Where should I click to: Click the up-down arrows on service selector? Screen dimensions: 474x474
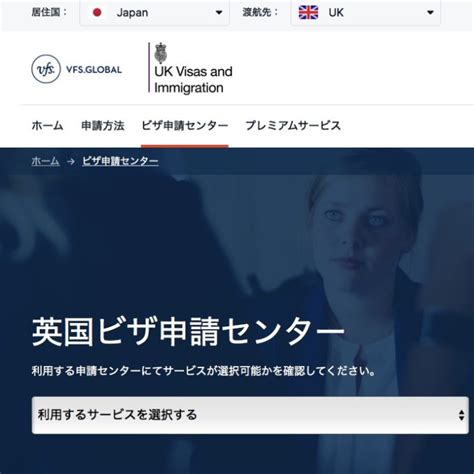(x=461, y=415)
